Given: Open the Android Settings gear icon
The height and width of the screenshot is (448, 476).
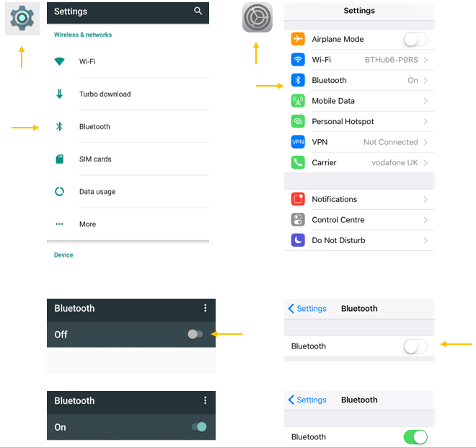Looking at the screenshot, I should (22, 18).
